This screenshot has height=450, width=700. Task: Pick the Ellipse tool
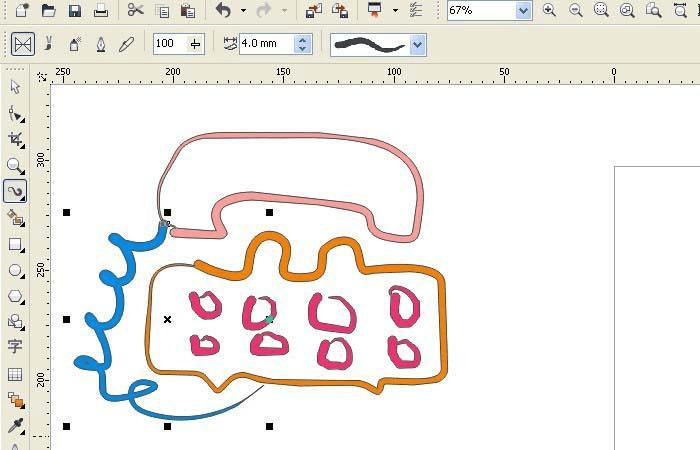point(15,271)
